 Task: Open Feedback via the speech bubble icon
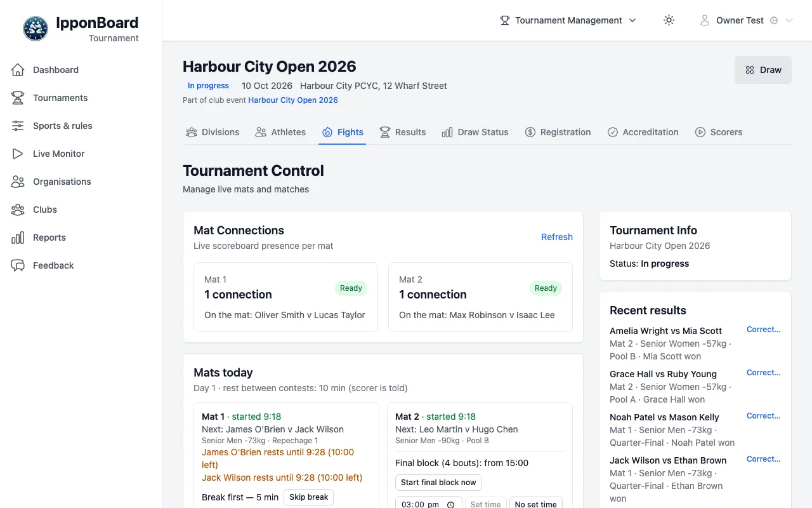point(18,265)
